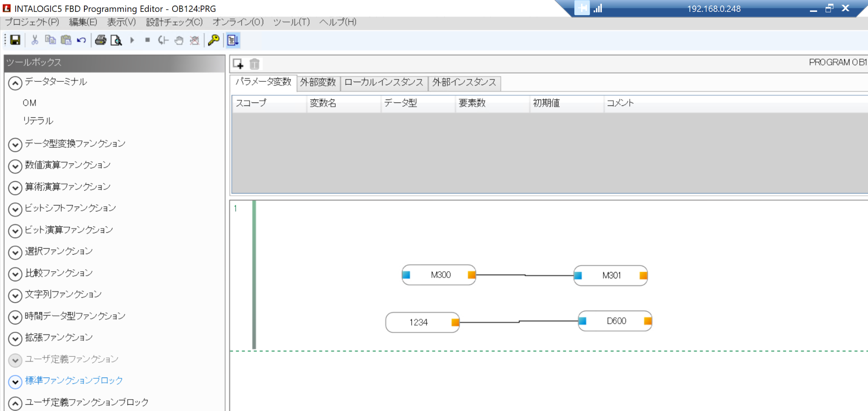The height and width of the screenshot is (411, 868).
Task: Switch to 外部変数 tab
Action: pyautogui.click(x=318, y=82)
